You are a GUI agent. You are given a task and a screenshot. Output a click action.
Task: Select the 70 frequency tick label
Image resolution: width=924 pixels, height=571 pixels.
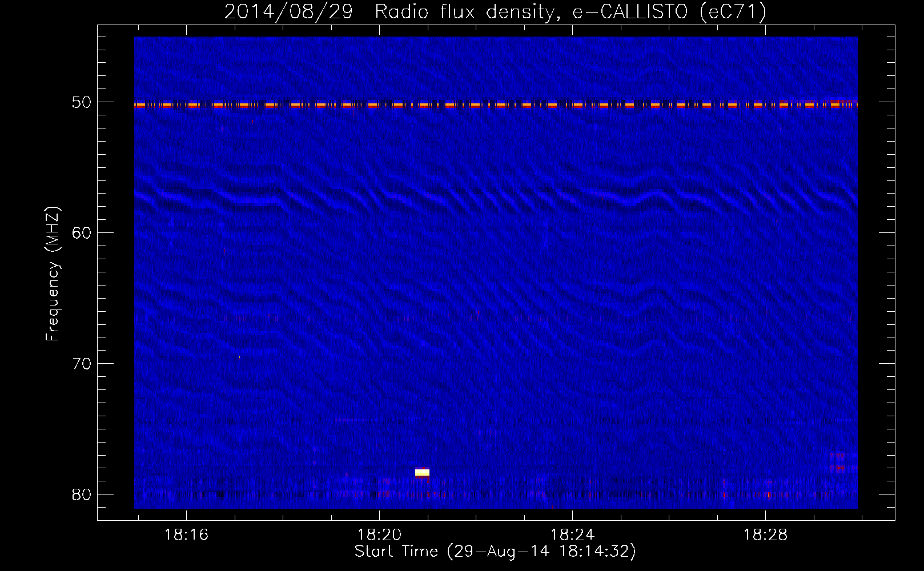(82, 364)
